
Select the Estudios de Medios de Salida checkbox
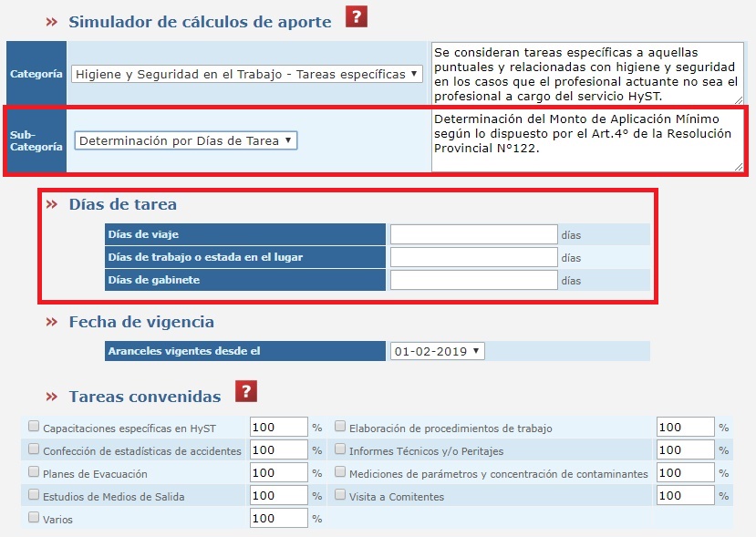(x=34, y=495)
